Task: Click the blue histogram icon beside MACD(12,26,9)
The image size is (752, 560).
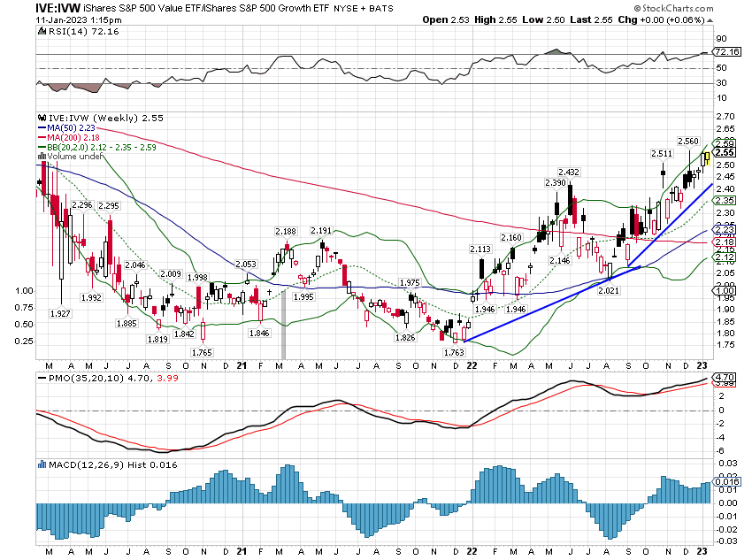Action: [x=42, y=464]
